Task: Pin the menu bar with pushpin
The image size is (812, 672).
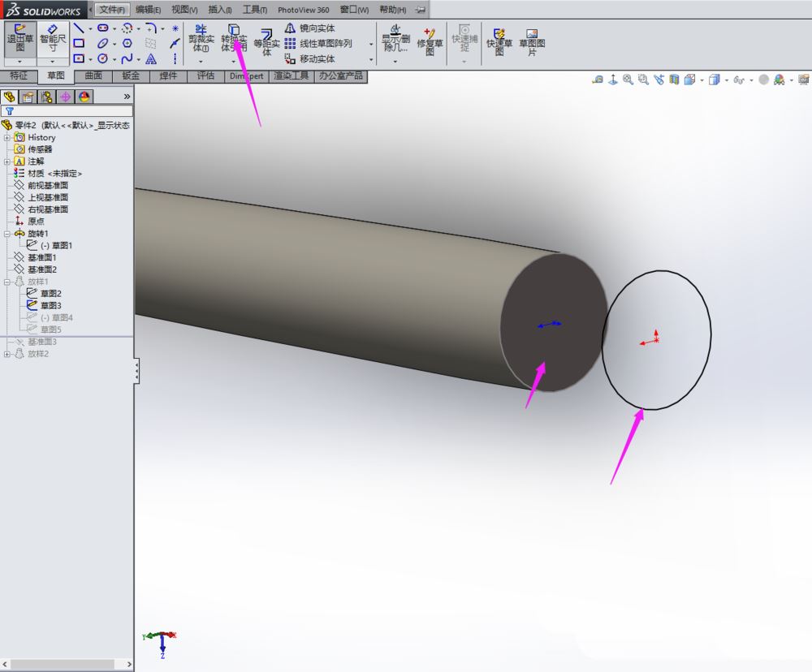Action: click(x=421, y=9)
